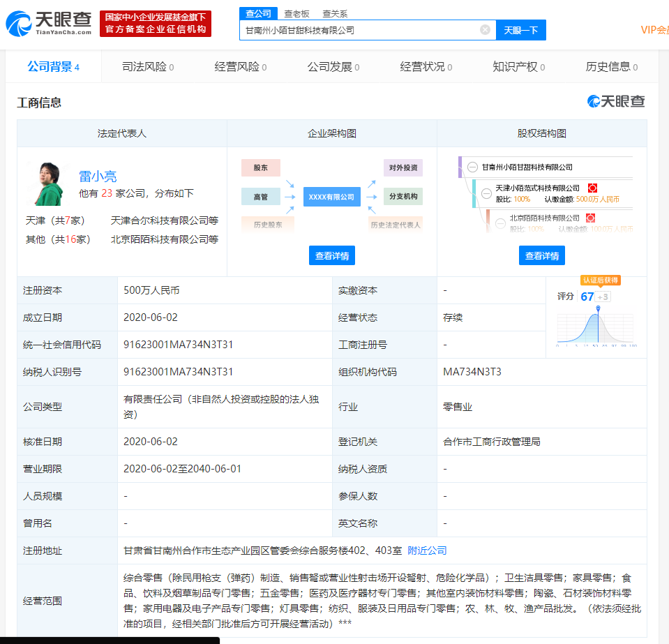Click the 高管 box in structure diagram
Image resolution: width=669 pixels, height=644 pixels.
(261, 197)
